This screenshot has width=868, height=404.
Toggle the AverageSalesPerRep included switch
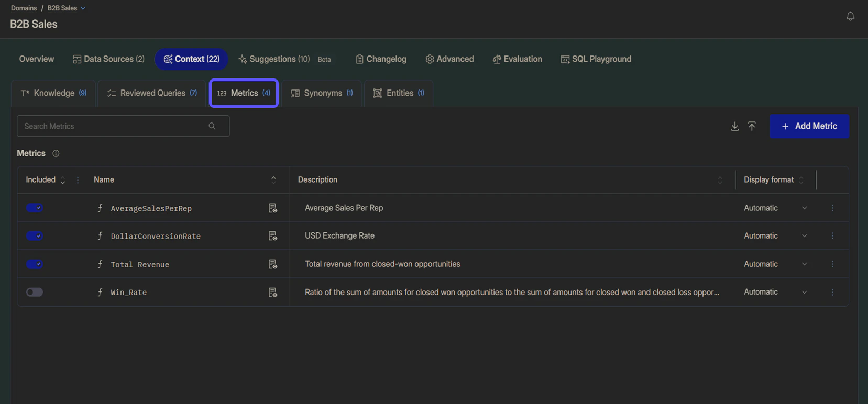35,208
